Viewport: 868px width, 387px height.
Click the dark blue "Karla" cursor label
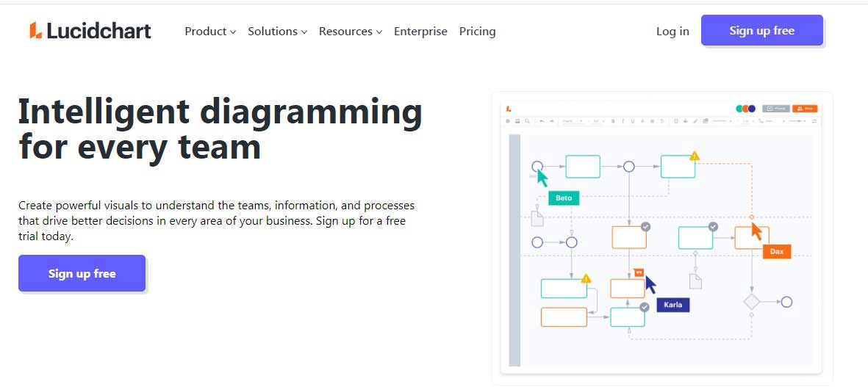point(673,305)
